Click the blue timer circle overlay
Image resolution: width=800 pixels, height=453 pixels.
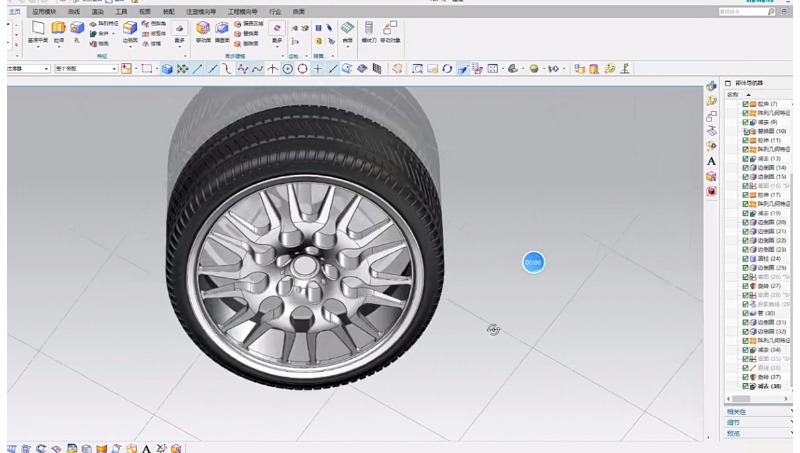533,262
